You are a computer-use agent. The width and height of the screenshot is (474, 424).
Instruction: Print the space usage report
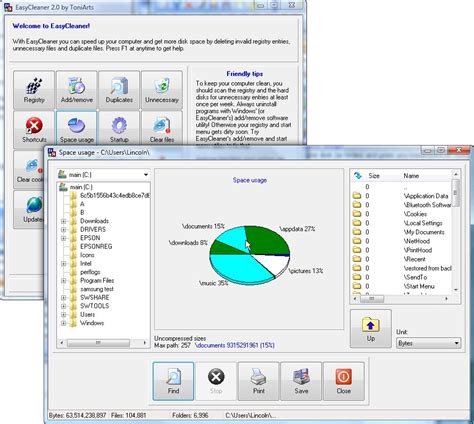[x=258, y=381]
